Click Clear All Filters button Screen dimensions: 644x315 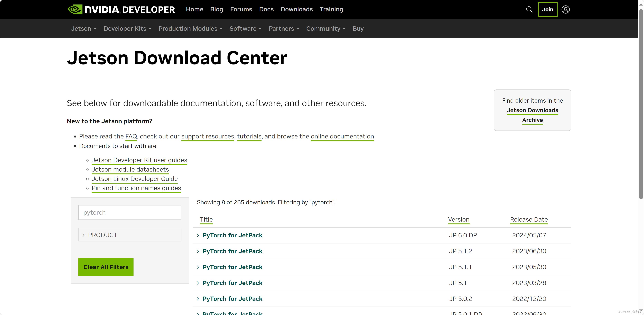tap(106, 267)
